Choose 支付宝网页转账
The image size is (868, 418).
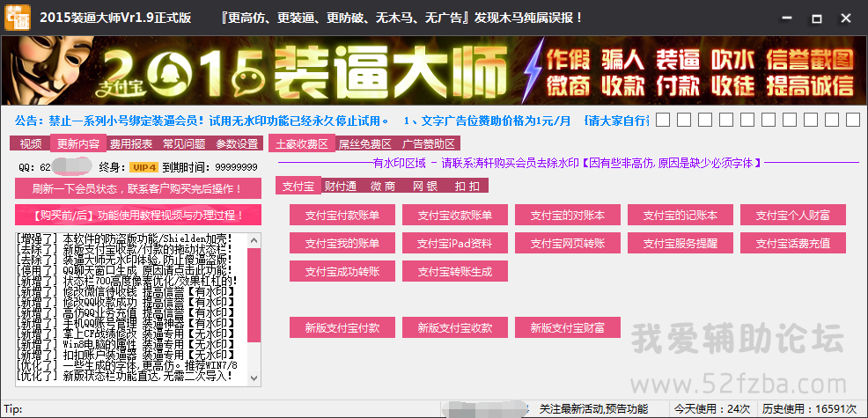tap(568, 243)
